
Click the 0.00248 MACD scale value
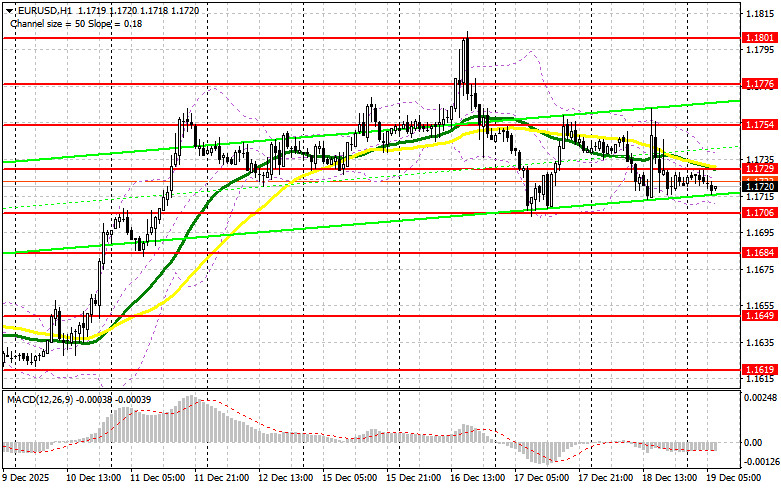coord(760,398)
